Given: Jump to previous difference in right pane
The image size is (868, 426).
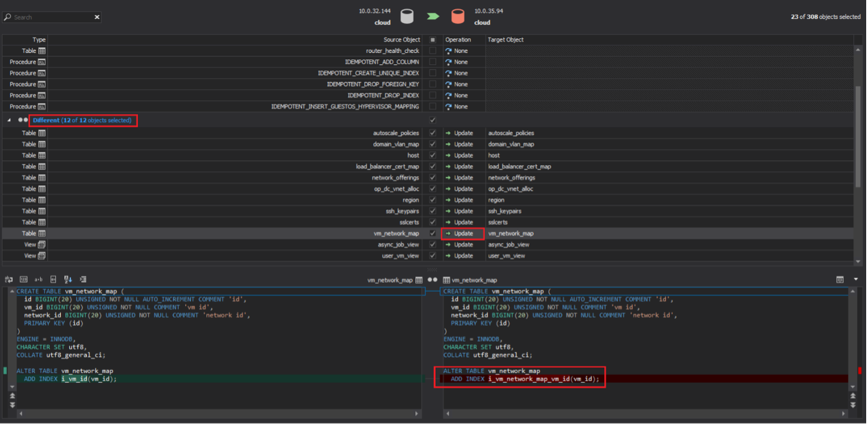Looking at the screenshot, I should coord(853,396).
